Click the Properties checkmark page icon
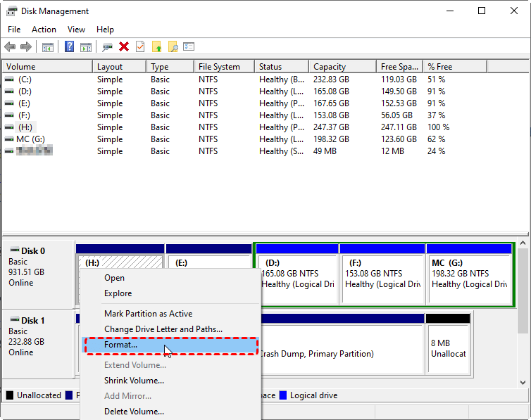The height and width of the screenshot is (420, 531). [140, 47]
